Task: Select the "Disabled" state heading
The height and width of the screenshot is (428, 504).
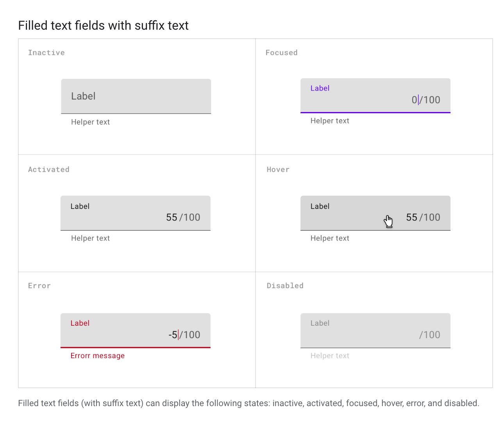Action: 285,286
